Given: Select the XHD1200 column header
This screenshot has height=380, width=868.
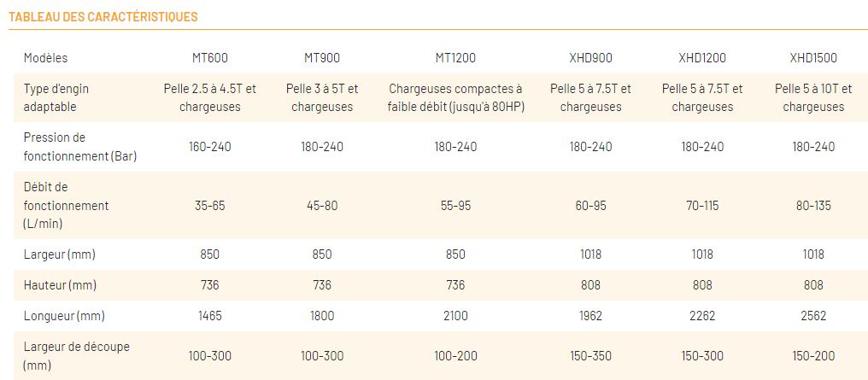Looking at the screenshot, I should tap(702, 58).
